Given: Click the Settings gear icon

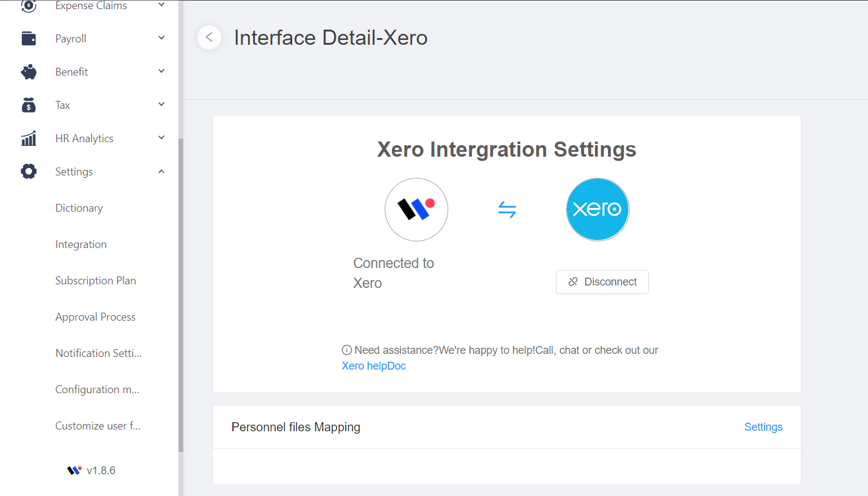Looking at the screenshot, I should pyautogui.click(x=28, y=172).
